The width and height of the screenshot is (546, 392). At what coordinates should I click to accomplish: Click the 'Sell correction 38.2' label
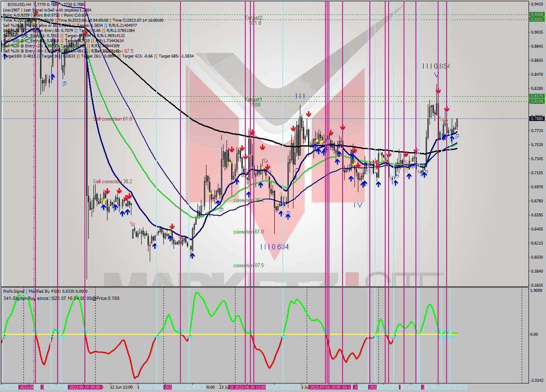pyautogui.click(x=113, y=182)
